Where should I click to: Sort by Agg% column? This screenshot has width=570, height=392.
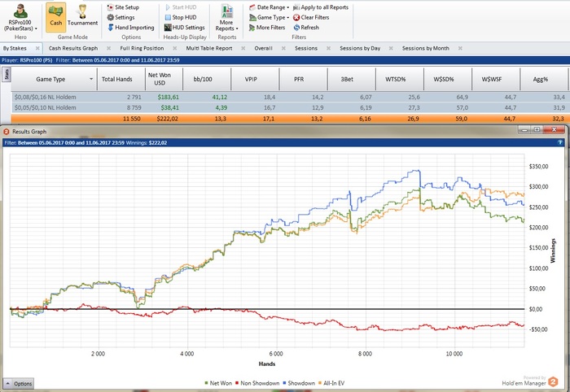pyautogui.click(x=544, y=79)
